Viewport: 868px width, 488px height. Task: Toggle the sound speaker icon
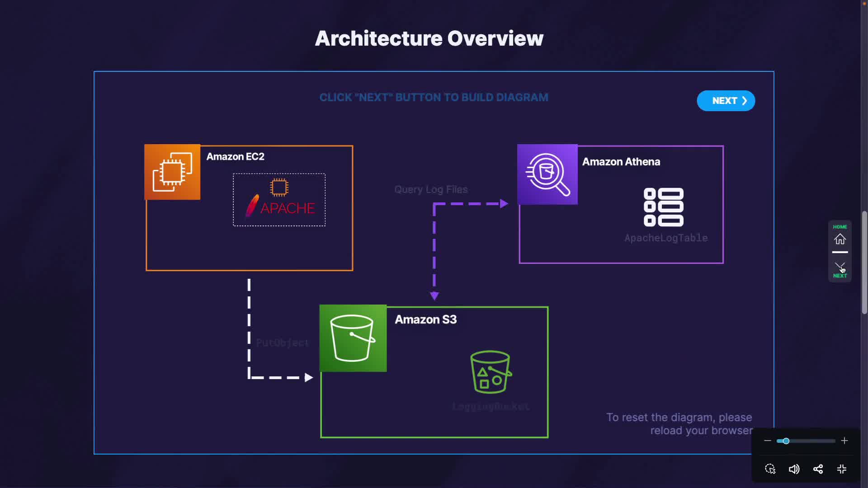pyautogui.click(x=794, y=469)
